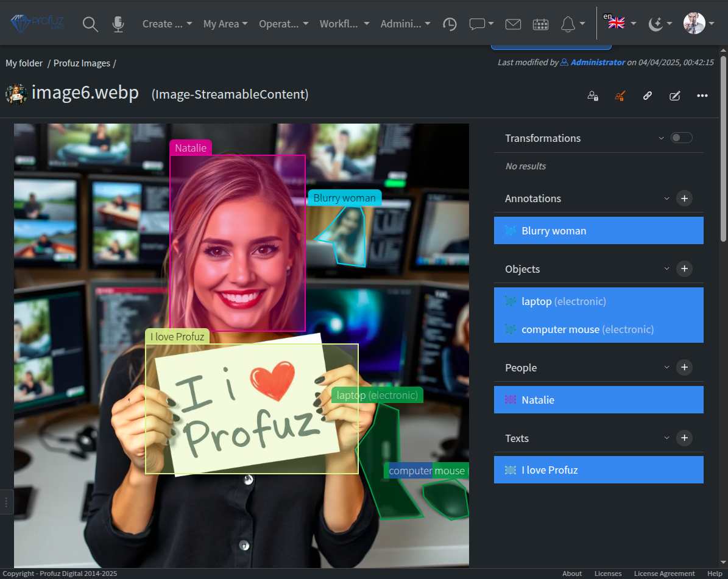Click the I love Profuz label on image
Image resolution: width=728 pixels, height=579 pixels.
pos(177,337)
